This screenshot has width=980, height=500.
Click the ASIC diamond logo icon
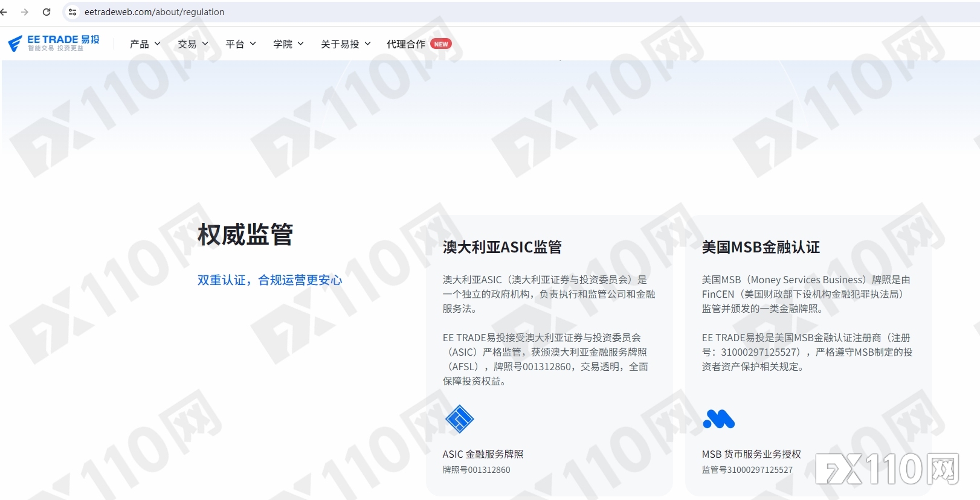(x=459, y=419)
